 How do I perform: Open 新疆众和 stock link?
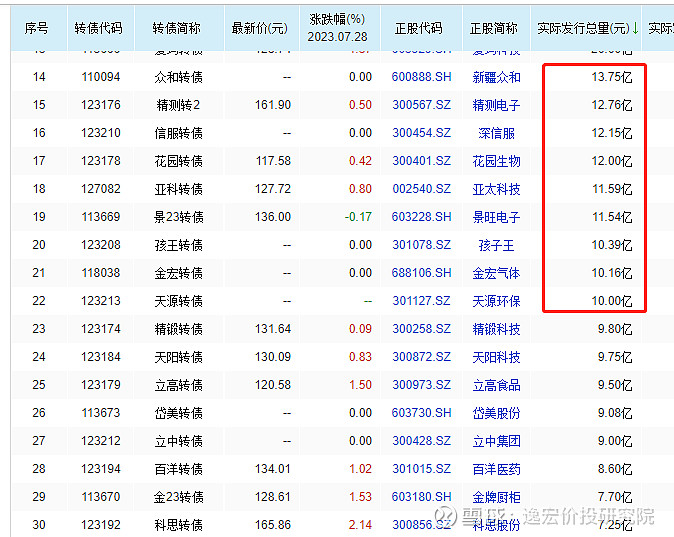pos(496,77)
